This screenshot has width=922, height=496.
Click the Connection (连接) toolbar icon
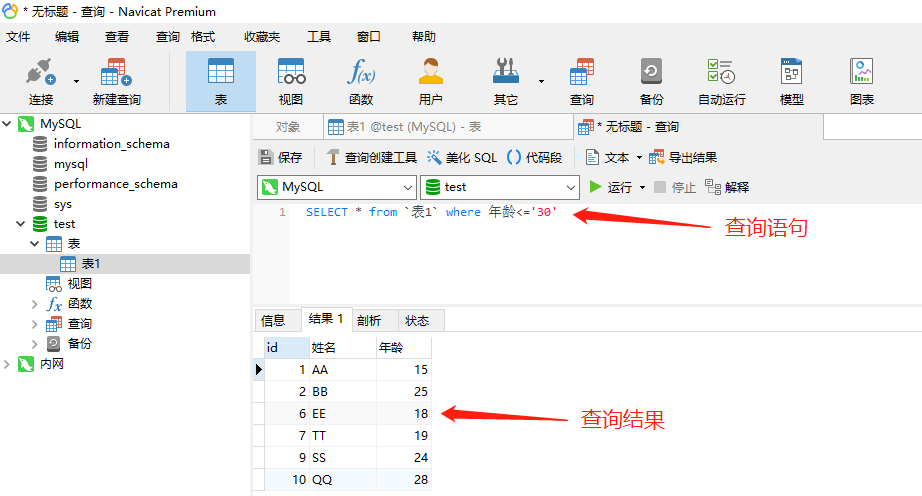[41, 81]
